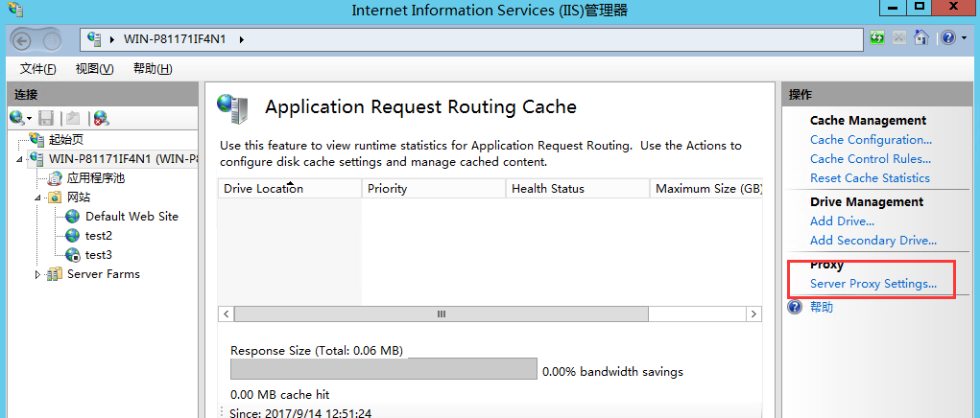Click the 0.00% bandwidth savings text
Viewport: 980px width, 418px height.
(612, 372)
